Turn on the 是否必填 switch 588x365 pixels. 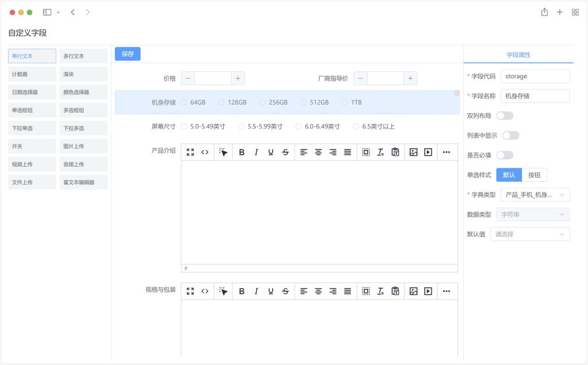[505, 155]
